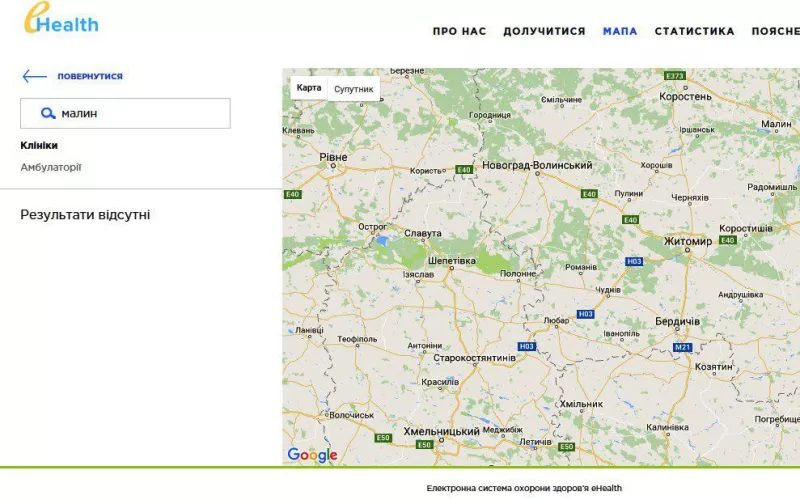Viewport: 800px width, 500px height.
Task: Switch to the Амбулаторії category
Action: tap(51, 167)
